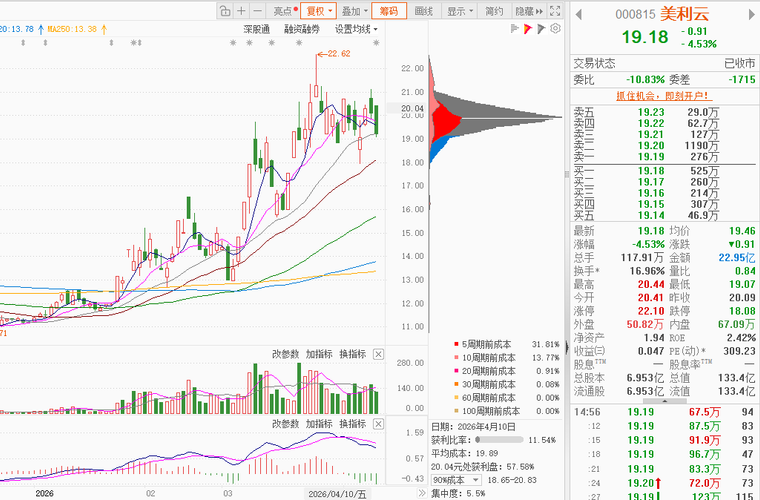Close the MACD indicator panel

[x=379, y=424]
